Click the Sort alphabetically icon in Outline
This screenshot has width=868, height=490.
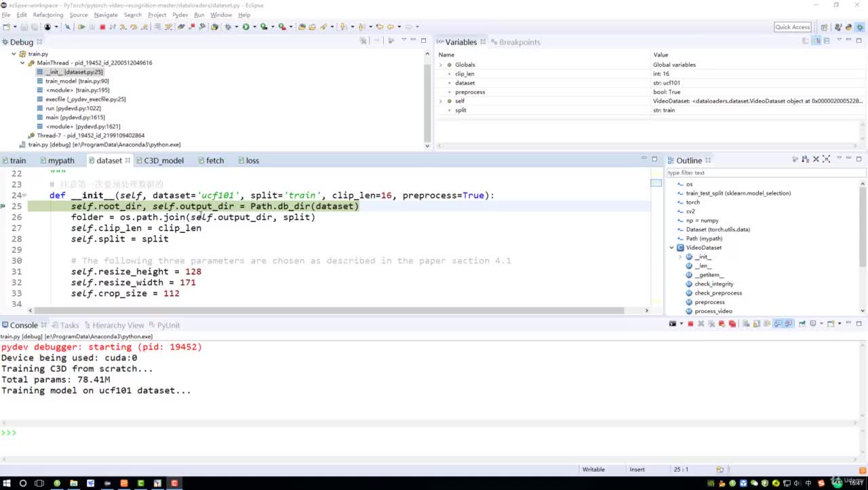tap(805, 159)
